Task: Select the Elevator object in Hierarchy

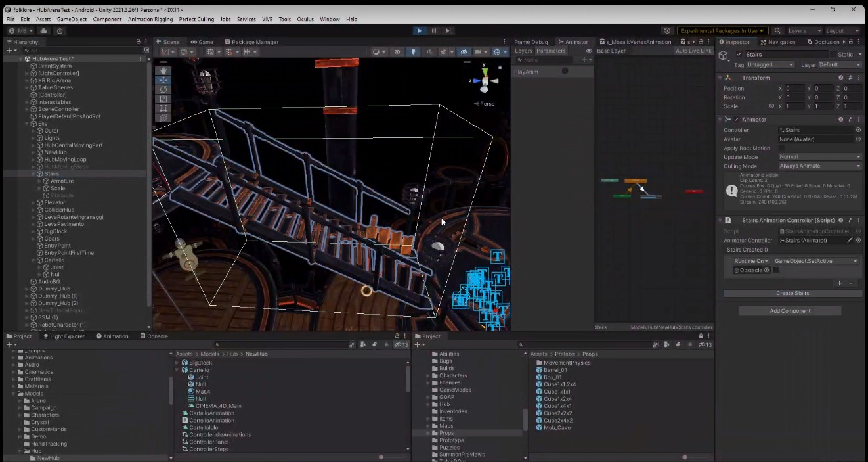Action: coord(55,202)
